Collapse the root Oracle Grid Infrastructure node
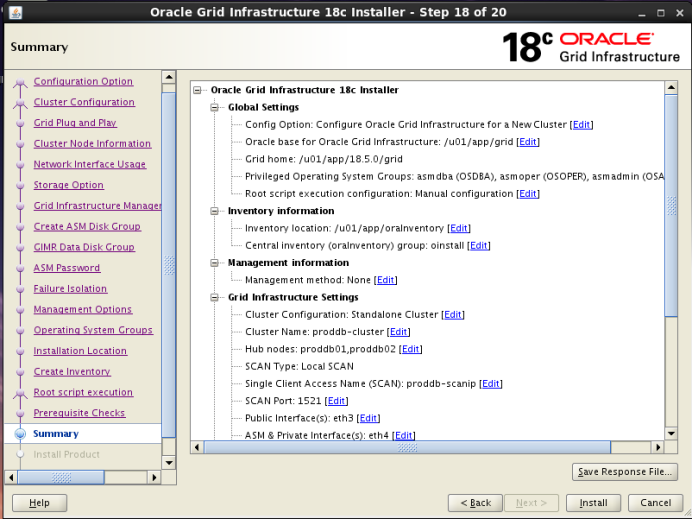The image size is (693, 519). [x=198, y=90]
